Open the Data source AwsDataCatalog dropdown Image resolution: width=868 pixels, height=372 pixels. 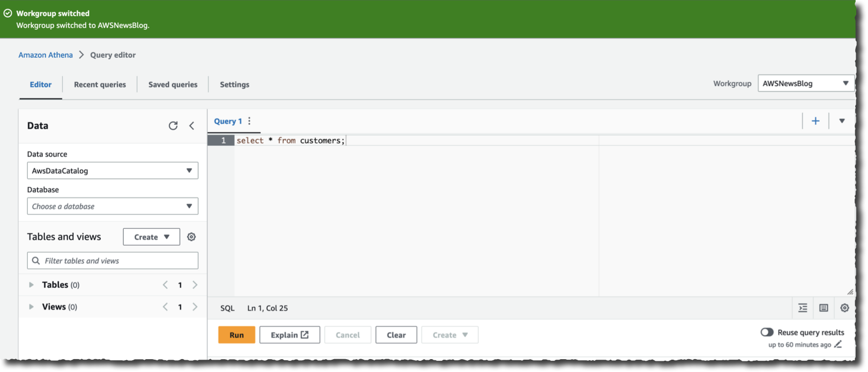click(x=113, y=170)
